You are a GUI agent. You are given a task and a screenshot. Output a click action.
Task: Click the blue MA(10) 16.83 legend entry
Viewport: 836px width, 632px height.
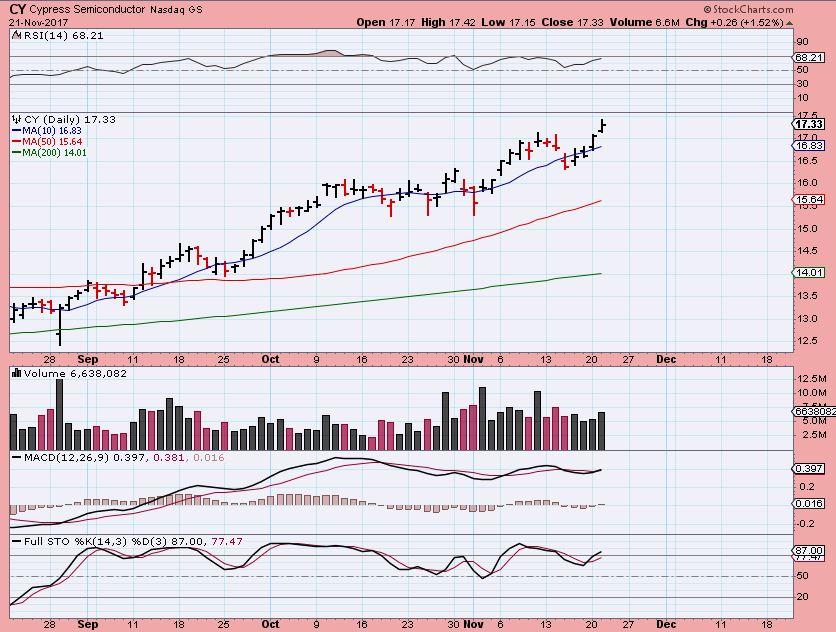point(47,131)
